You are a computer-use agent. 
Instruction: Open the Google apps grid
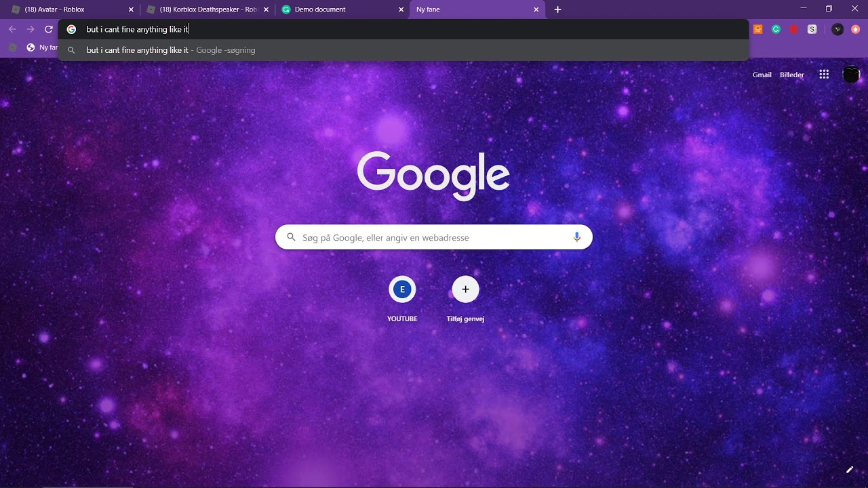[x=824, y=75]
